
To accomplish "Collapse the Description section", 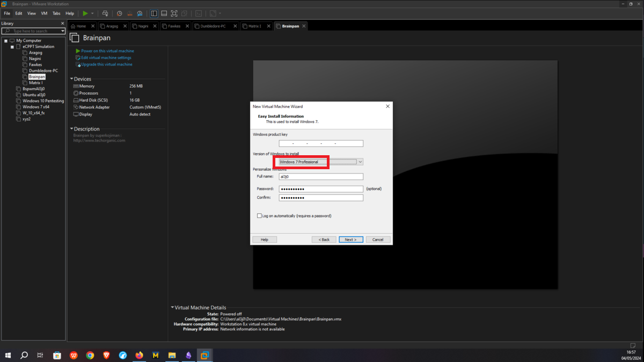I will (71, 129).
